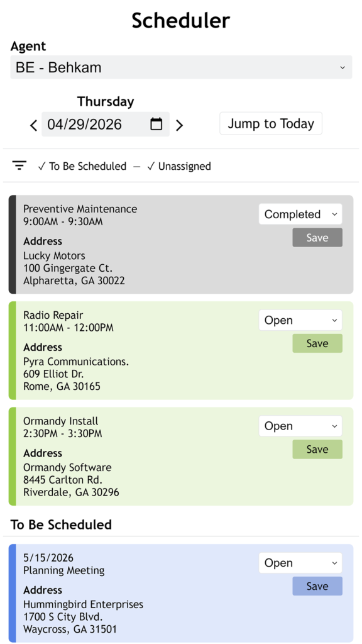Select the Radio Repair appointment card
Viewport: 362px width, 644px height.
pyautogui.click(x=181, y=350)
